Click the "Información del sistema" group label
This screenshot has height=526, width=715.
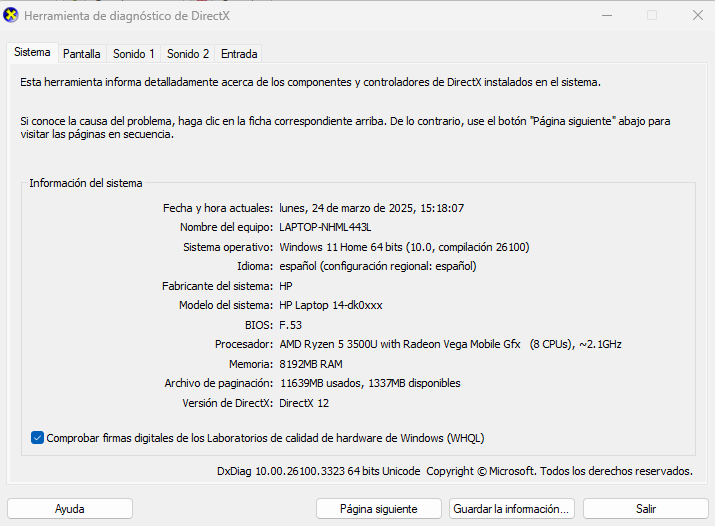tap(86, 183)
